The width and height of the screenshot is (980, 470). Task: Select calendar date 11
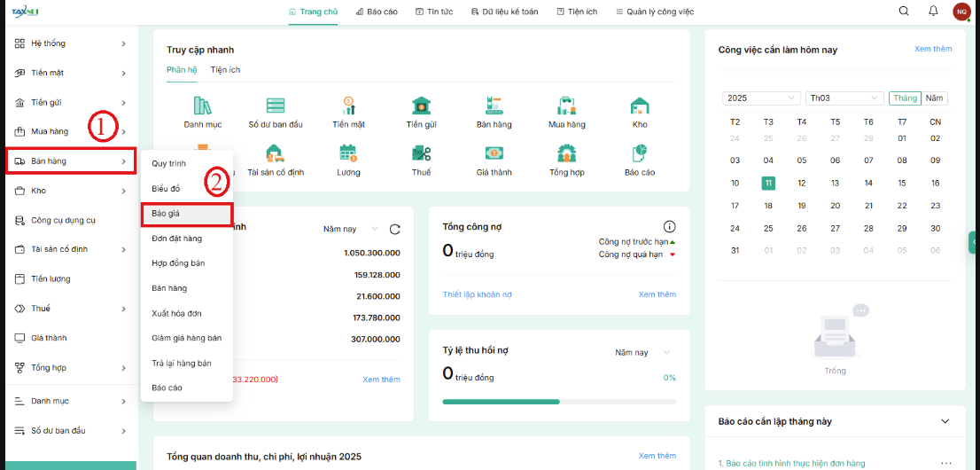coord(768,184)
